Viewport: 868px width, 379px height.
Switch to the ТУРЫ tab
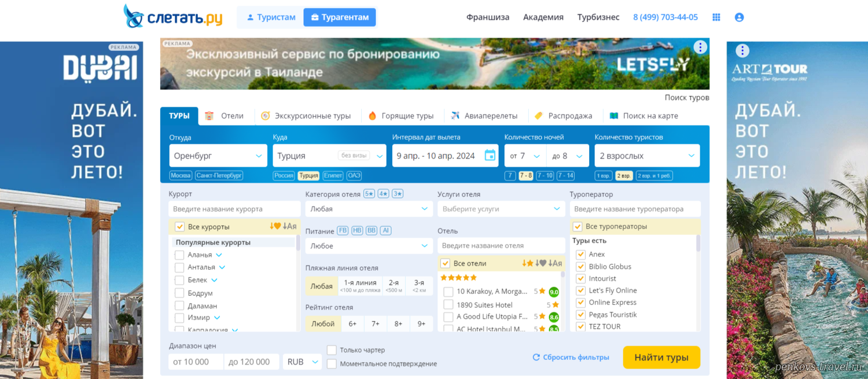pos(179,116)
